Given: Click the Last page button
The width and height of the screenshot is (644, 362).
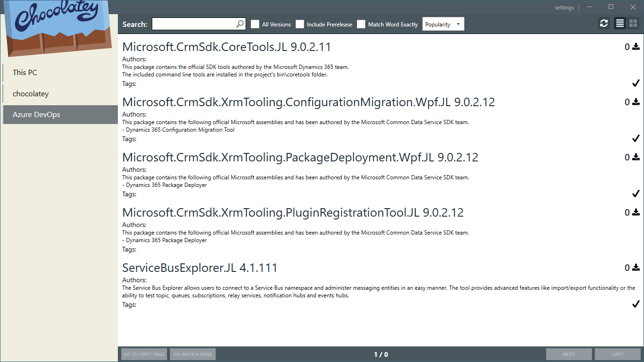Looking at the screenshot, I should click(618, 354).
